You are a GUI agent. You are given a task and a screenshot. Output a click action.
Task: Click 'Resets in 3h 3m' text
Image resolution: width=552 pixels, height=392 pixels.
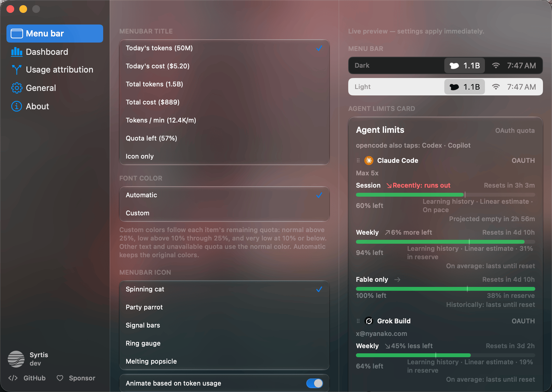[509, 185]
